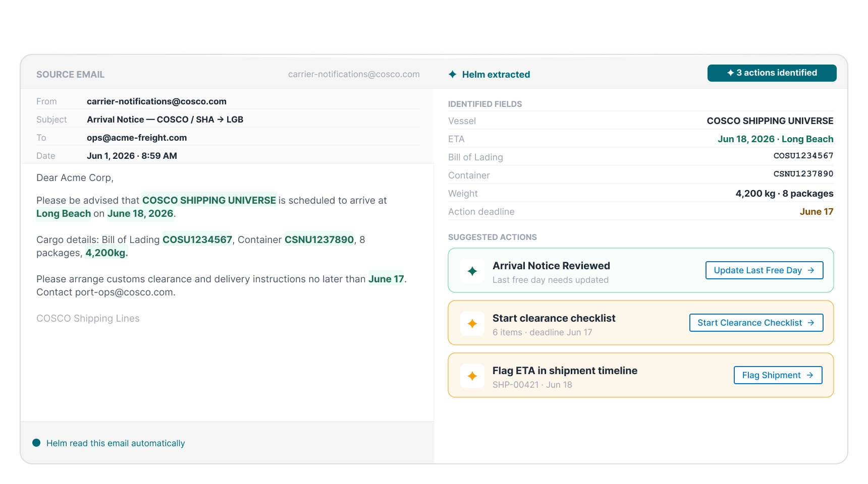Click highlighted June 18, 2026 in email body

(140, 213)
